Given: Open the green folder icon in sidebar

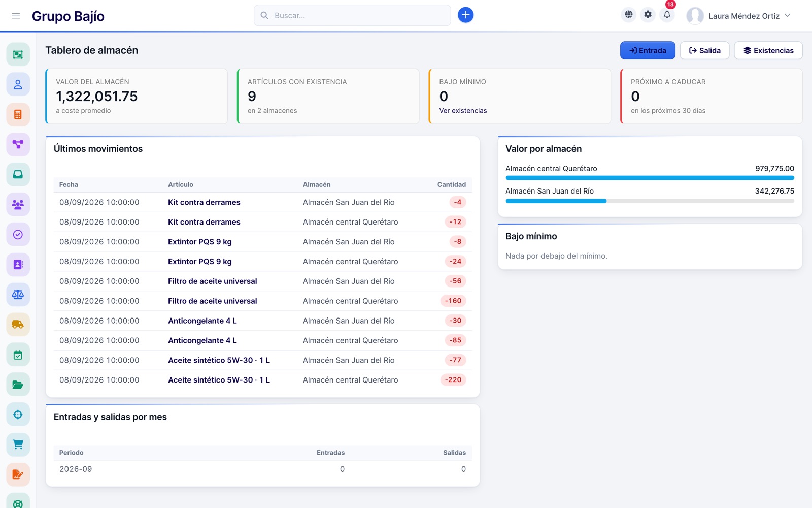Looking at the screenshot, I should pos(18,385).
